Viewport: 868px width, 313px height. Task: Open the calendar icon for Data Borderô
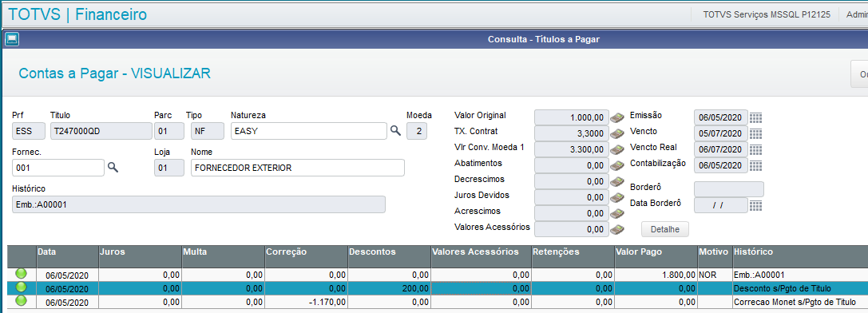pyautogui.click(x=755, y=205)
